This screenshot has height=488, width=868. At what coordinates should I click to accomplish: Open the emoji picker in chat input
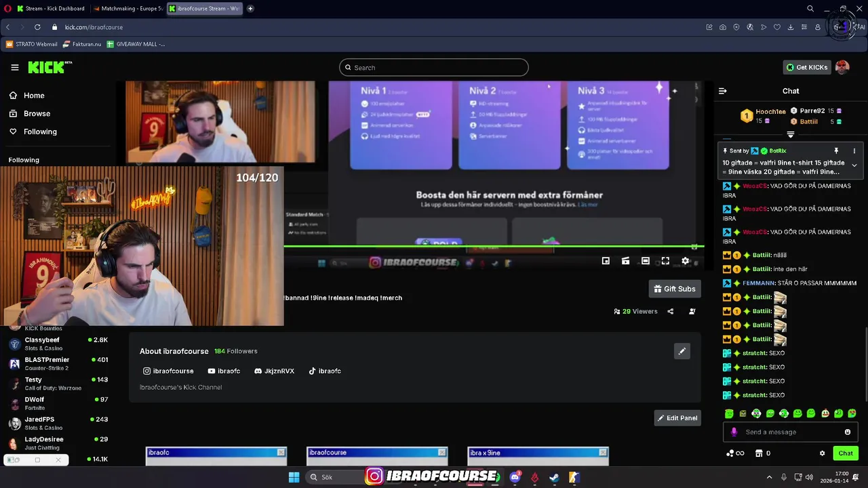[848, 432]
